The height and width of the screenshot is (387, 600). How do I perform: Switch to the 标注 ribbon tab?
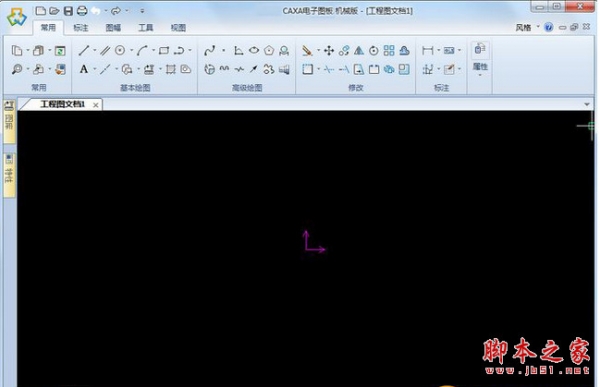tap(81, 28)
